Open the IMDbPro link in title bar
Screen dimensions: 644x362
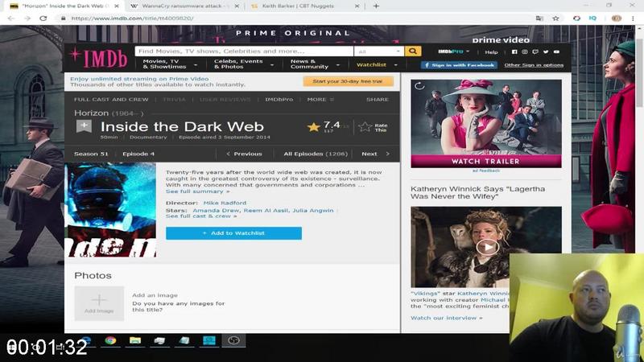click(x=279, y=99)
